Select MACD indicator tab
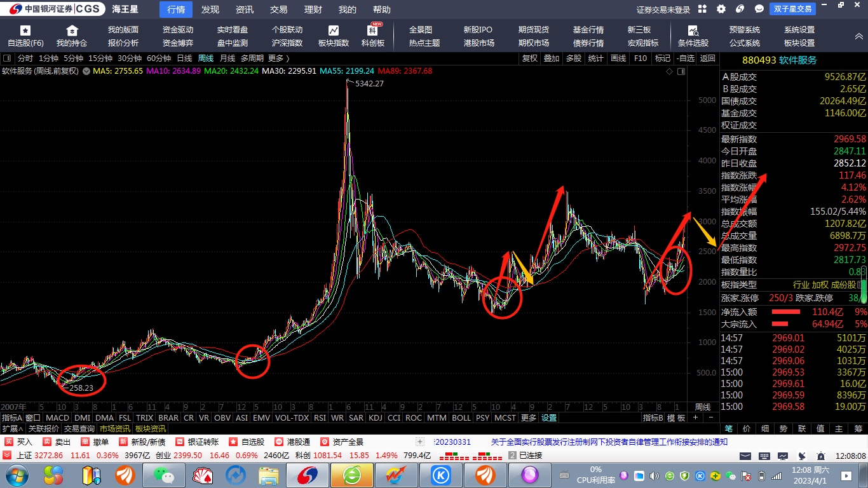868x488 pixels. [x=57, y=417]
